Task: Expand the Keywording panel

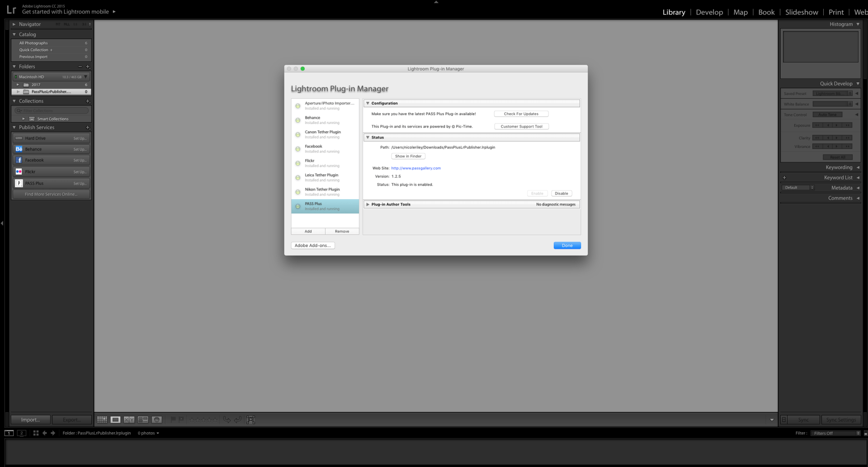Action: (x=858, y=167)
